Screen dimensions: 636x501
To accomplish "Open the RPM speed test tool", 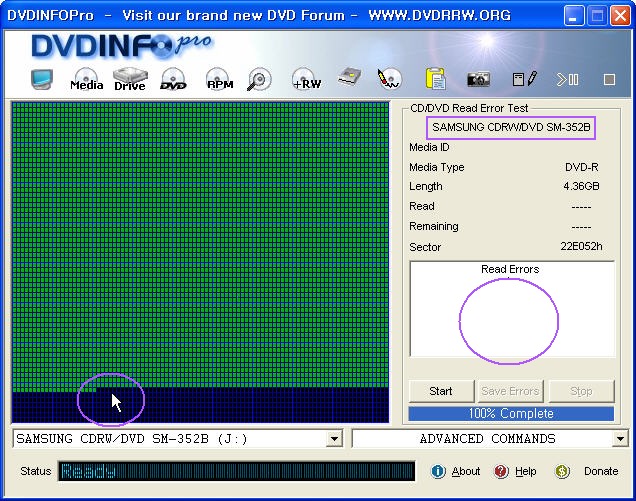I will 219,80.
